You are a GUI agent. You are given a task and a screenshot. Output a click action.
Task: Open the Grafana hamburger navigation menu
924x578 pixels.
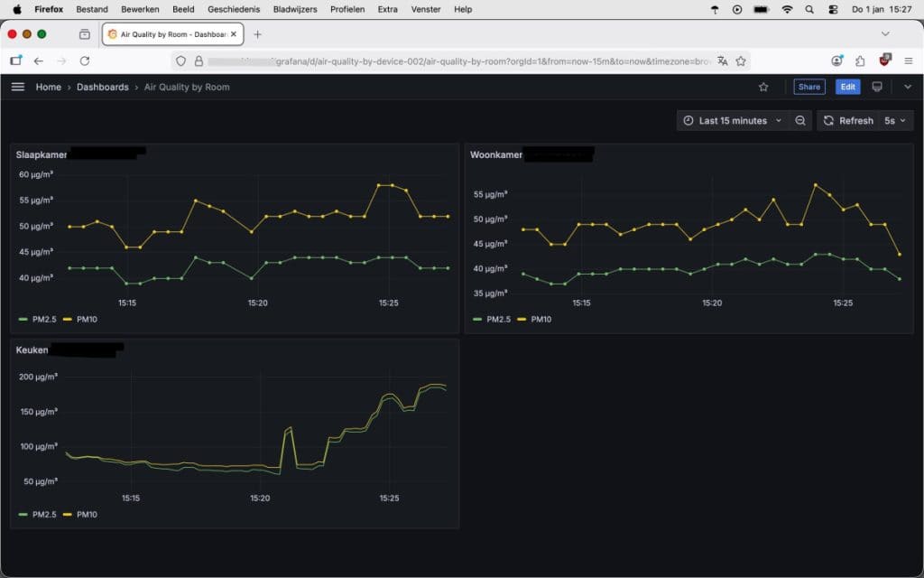(18, 87)
